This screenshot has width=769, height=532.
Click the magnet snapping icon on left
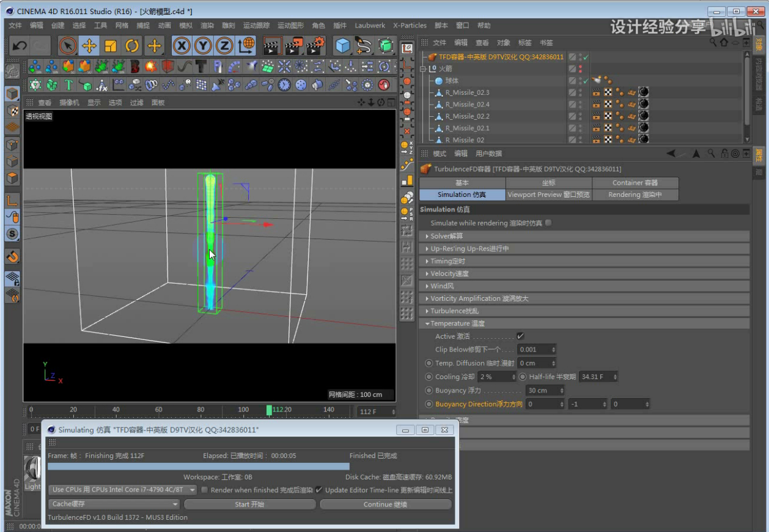[12, 256]
